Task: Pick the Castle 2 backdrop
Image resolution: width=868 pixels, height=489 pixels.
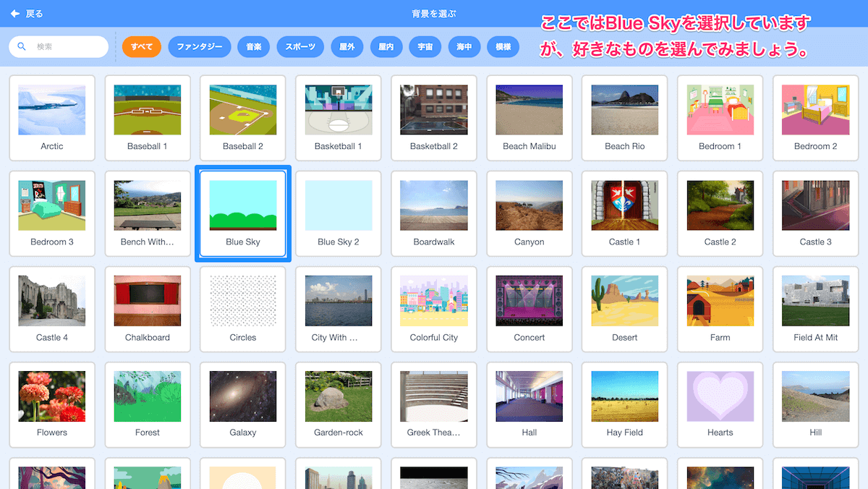Action: (x=720, y=213)
